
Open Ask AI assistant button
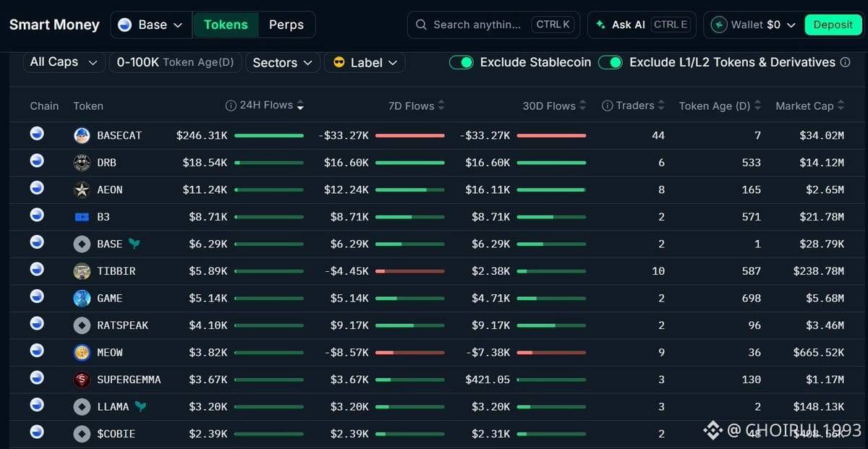[642, 25]
